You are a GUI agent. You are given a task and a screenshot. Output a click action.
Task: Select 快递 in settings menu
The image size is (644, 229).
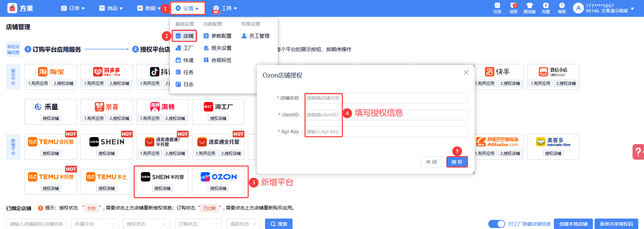(184, 60)
